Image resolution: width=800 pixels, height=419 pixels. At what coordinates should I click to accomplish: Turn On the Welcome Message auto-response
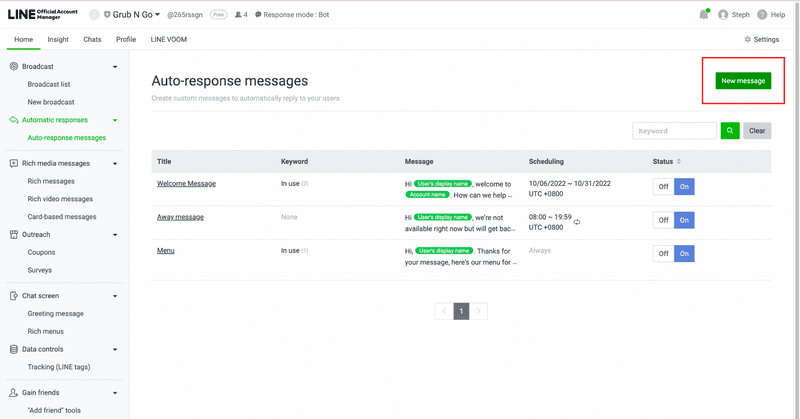pos(684,187)
